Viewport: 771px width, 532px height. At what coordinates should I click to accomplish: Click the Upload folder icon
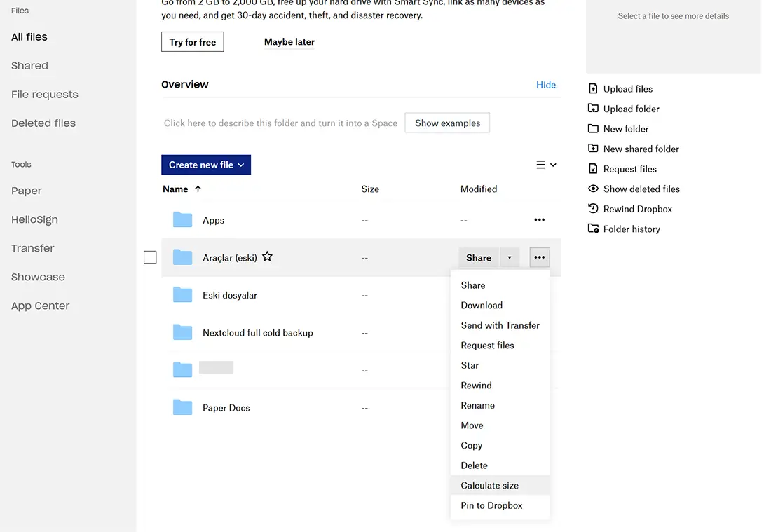[593, 109]
